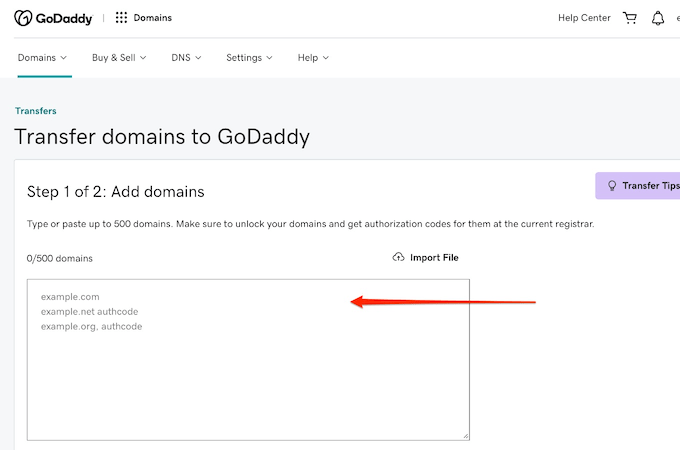Click the cloud upload icon beside Import File
The width and height of the screenshot is (680, 450).
(399, 257)
